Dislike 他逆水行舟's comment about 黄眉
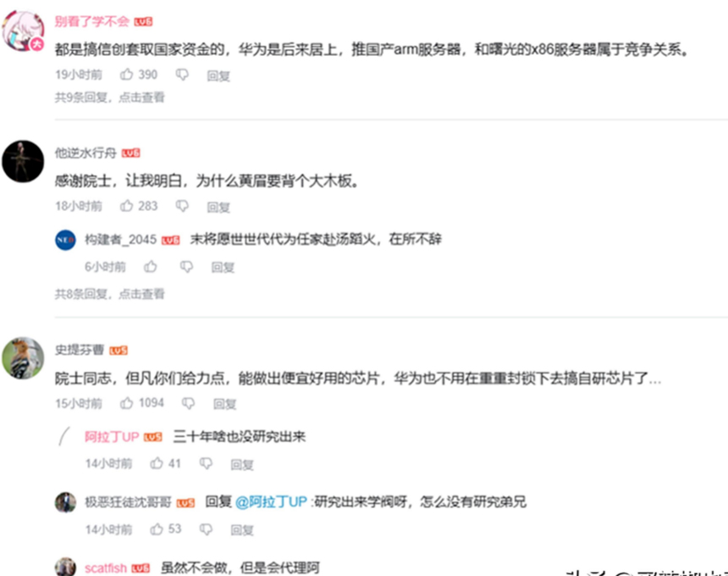 [182, 206]
